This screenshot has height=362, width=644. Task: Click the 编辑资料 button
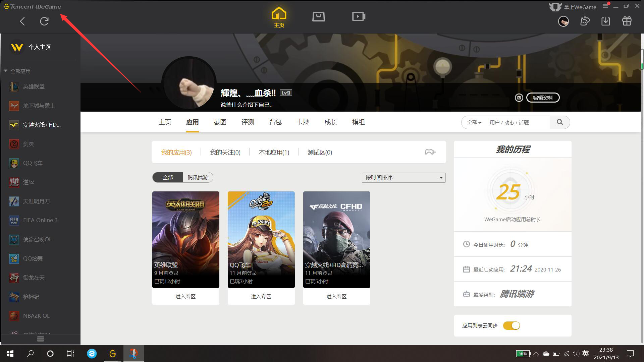(x=543, y=98)
